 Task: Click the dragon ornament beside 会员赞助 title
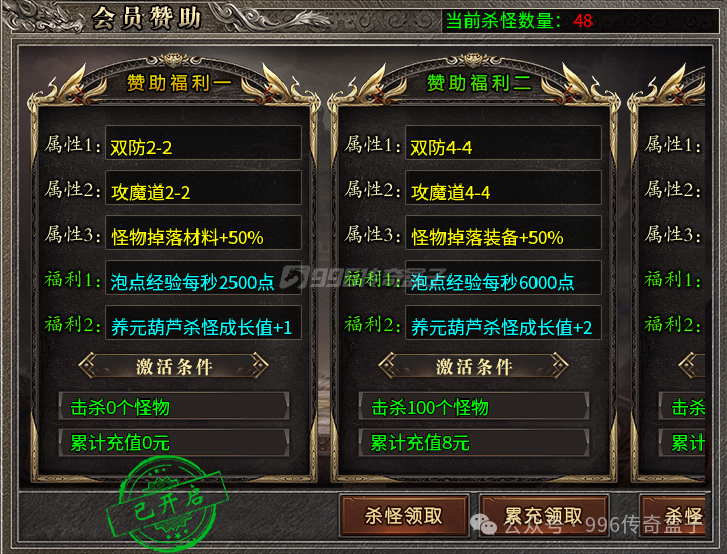pos(46,18)
